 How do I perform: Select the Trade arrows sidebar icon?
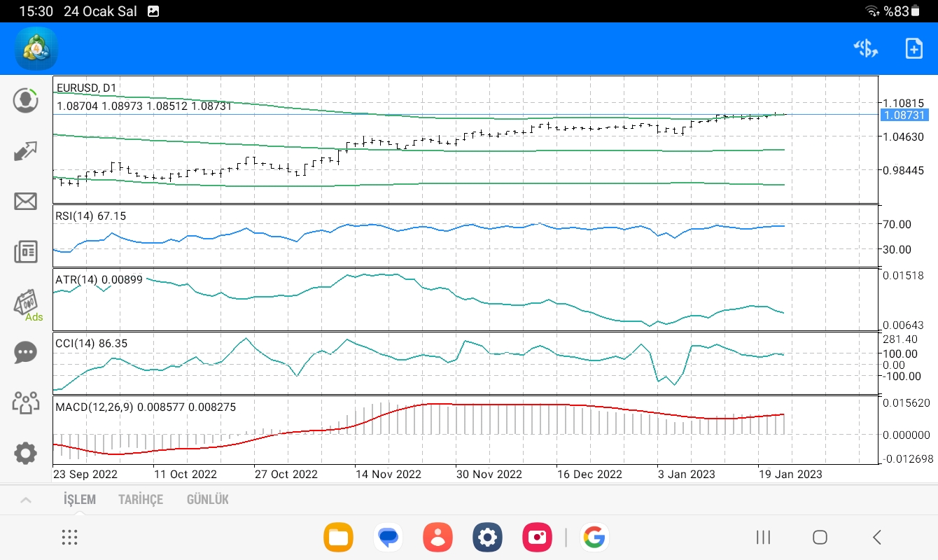point(26,151)
